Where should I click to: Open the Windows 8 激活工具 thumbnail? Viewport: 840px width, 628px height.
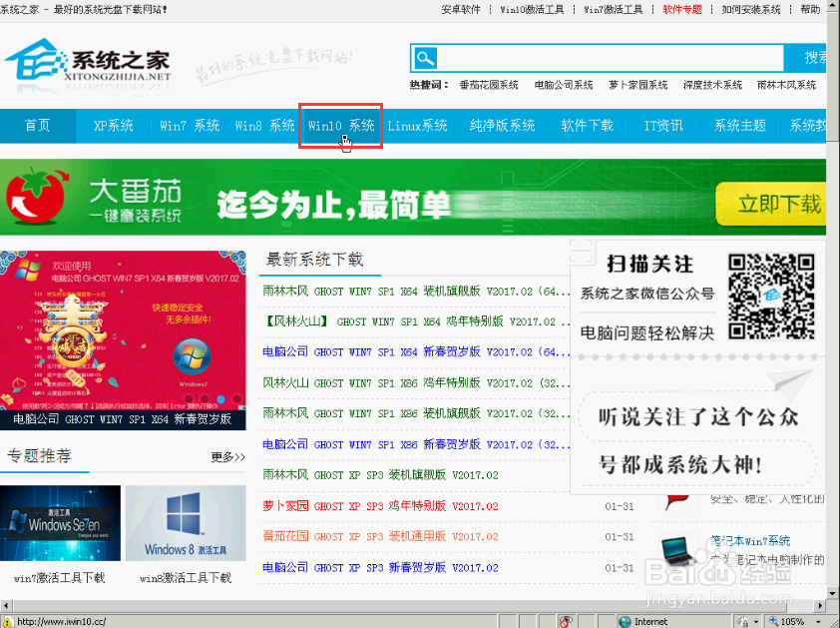click(x=186, y=523)
